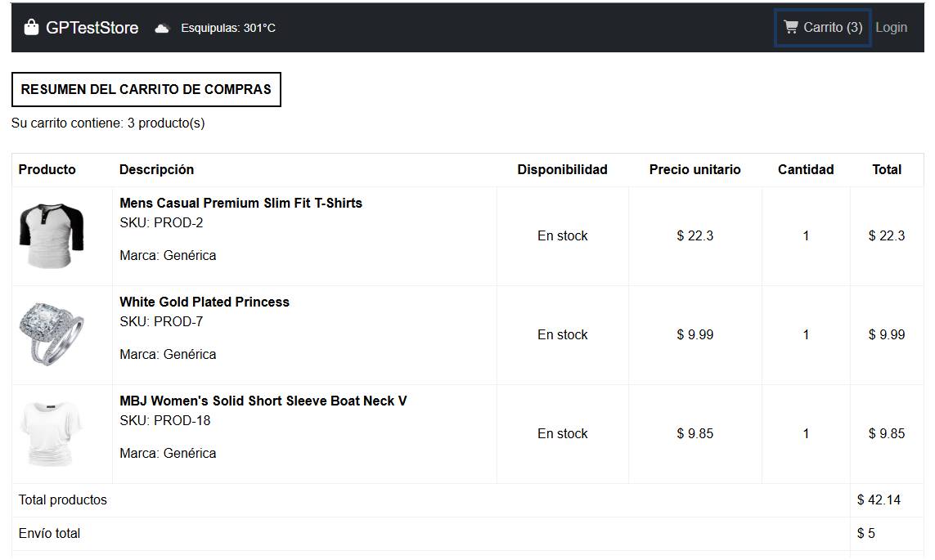This screenshot has width=935, height=560.
Task: Click the Resumen del Carrito de Compras heading
Action: 146,89
